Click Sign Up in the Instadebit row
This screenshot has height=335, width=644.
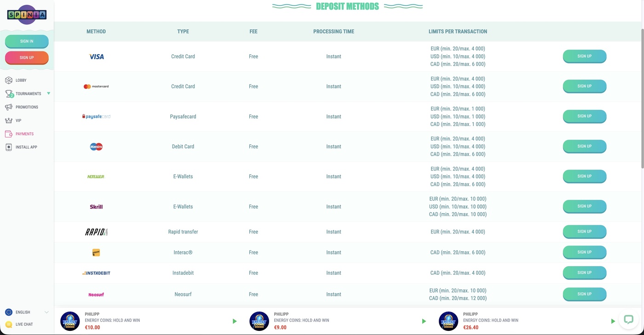tap(585, 273)
